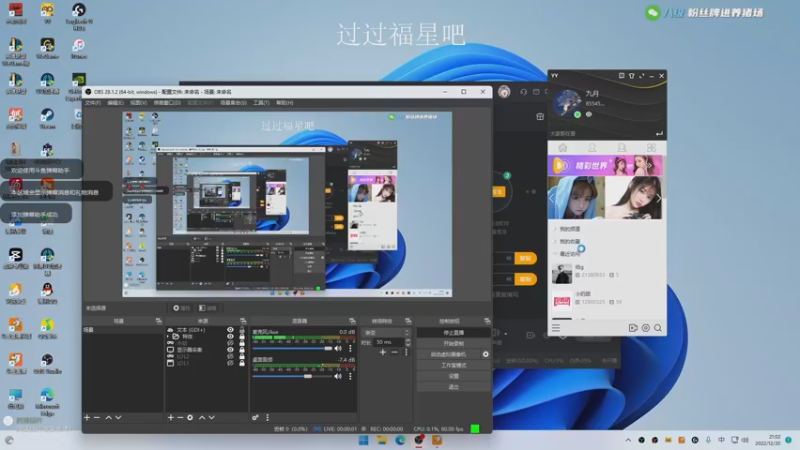This screenshot has height=450, width=800.
Task: Toggle visibility of 文本 (GDI+) source
Action: pyautogui.click(x=230, y=330)
